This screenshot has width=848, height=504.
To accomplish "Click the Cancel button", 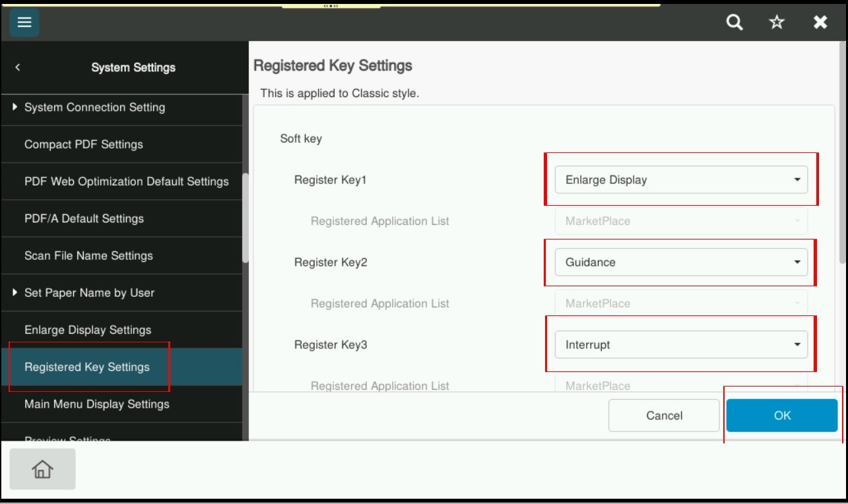I will click(x=664, y=416).
